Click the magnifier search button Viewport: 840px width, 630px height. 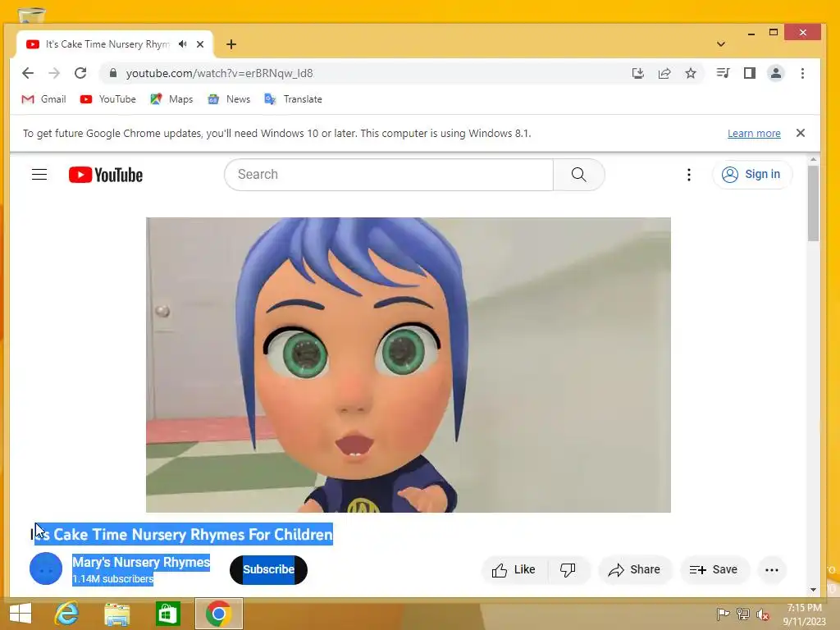click(x=578, y=175)
